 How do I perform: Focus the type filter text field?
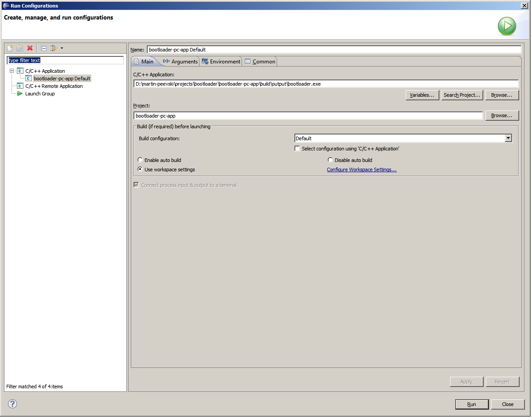point(65,60)
